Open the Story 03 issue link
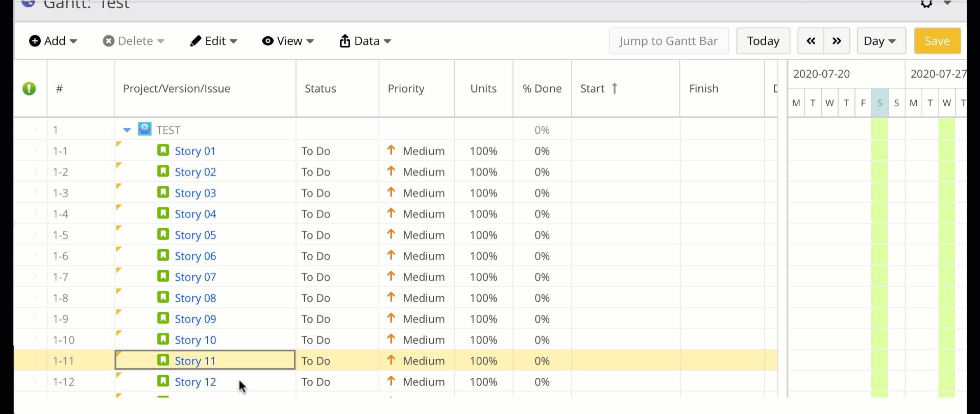980x414 pixels. coord(195,193)
